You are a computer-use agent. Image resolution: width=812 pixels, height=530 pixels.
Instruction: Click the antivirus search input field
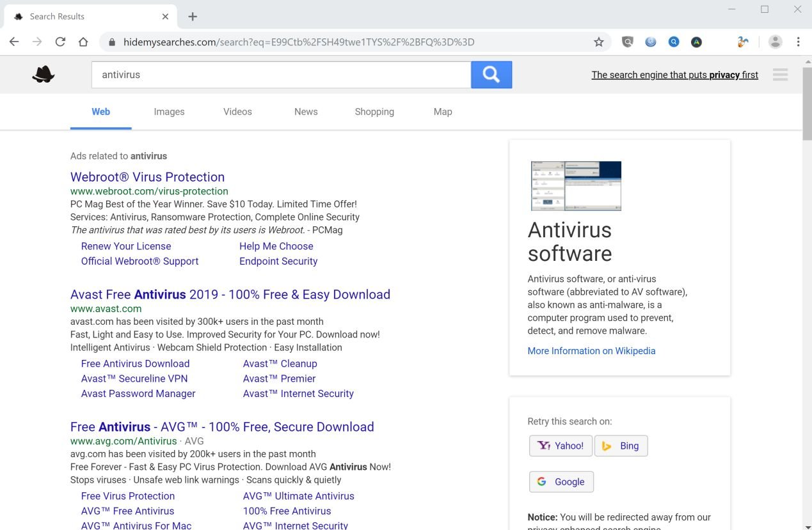click(x=281, y=75)
